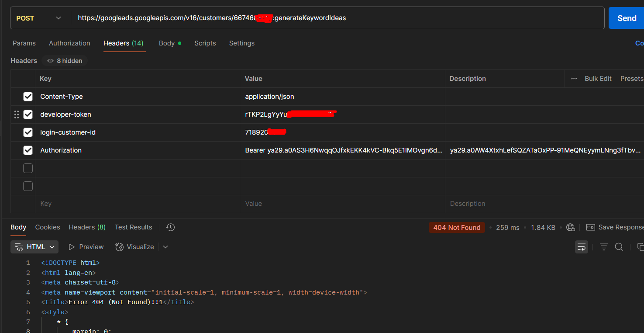Click the title Error 404 code line
This screenshot has width=644, height=333.
[x=117, y=302]
